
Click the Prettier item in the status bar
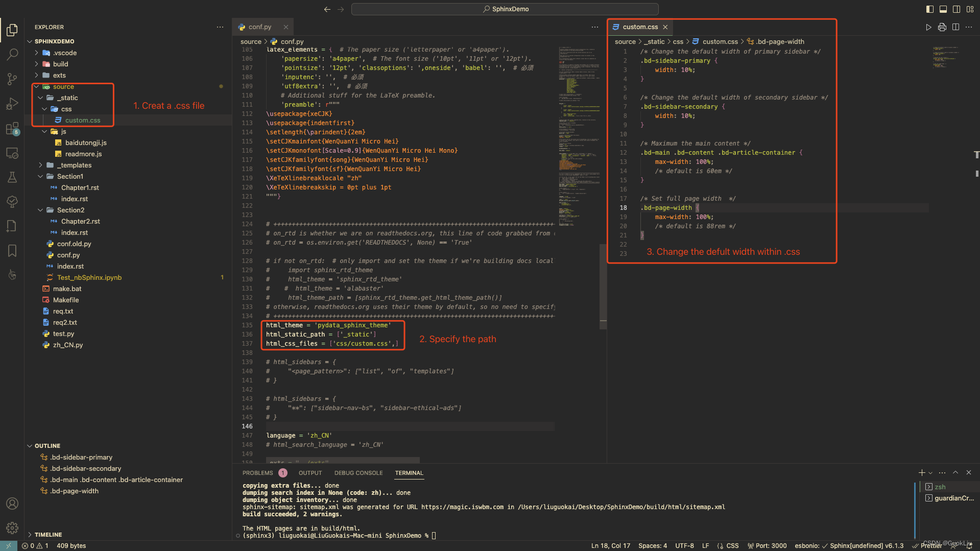[x=928, y=545]
